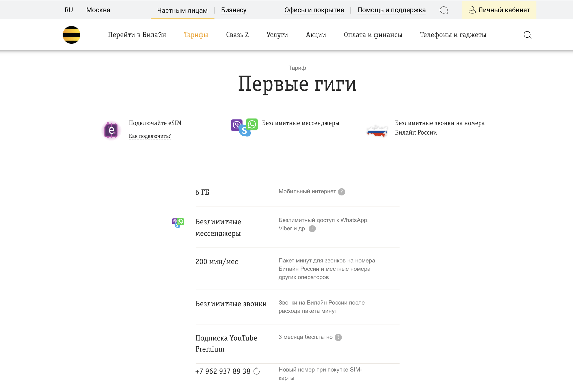The height and width of the screenshot is (392, 573).
Task: Open the top-bar search icon
Action: click(444, 10)
